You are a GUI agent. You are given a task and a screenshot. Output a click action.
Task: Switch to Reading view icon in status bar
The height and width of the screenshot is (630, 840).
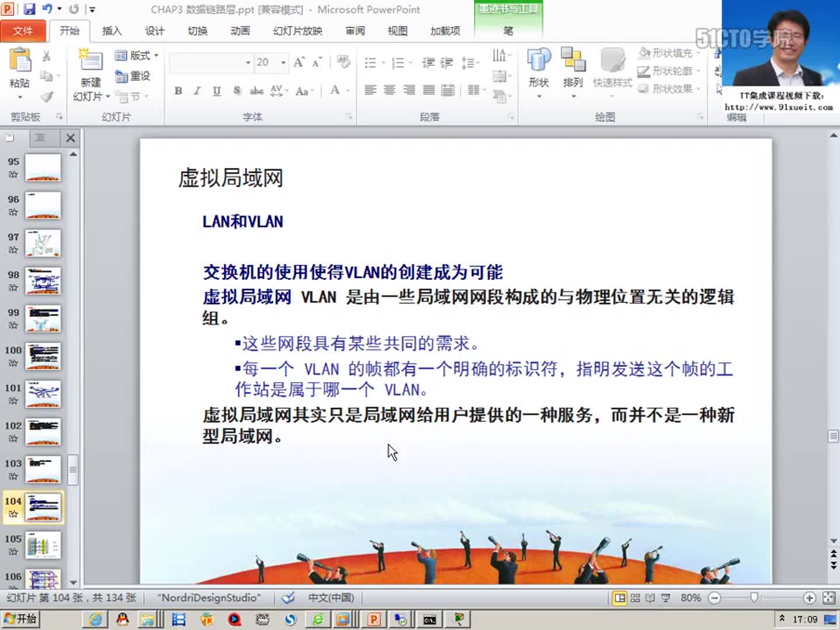(650, 598)
